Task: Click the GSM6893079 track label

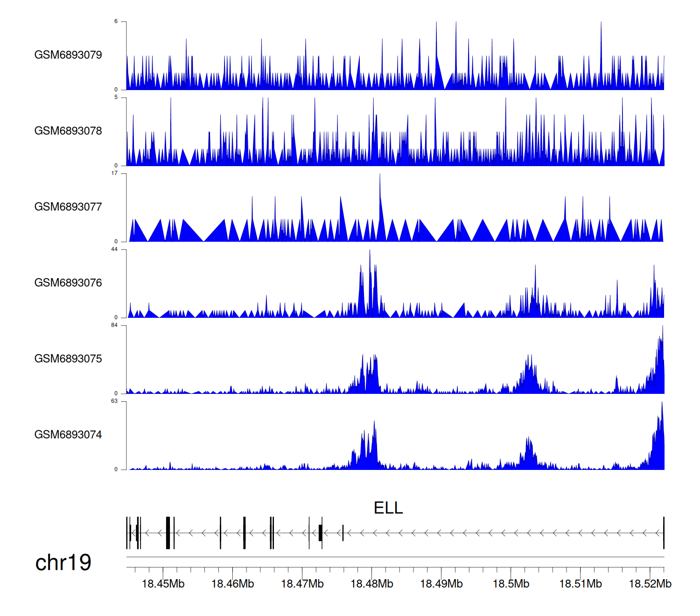Action: (x=68, y=55)
